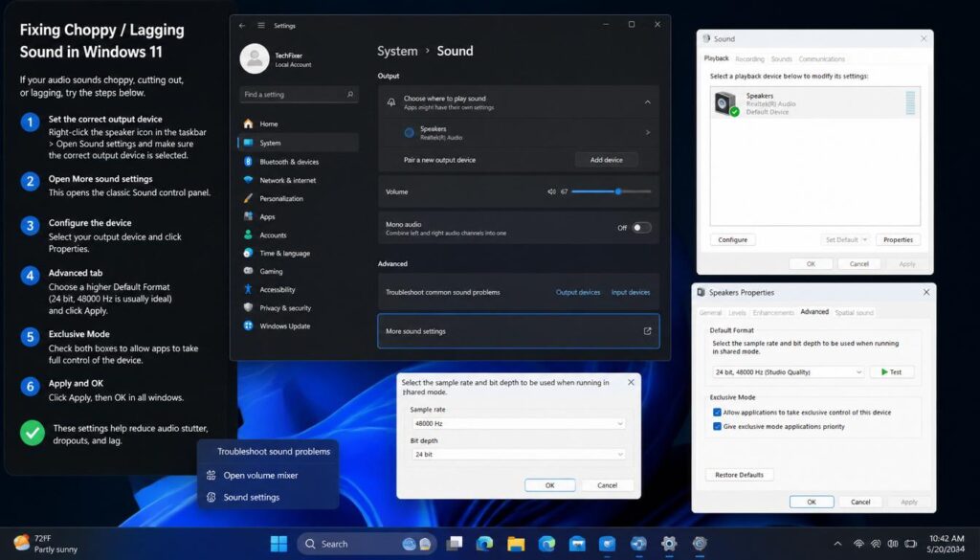Screen dimensions: 980x560
Task: Open the Enhancements tab in Speakers Properties
Action: (x=773, y=312)
